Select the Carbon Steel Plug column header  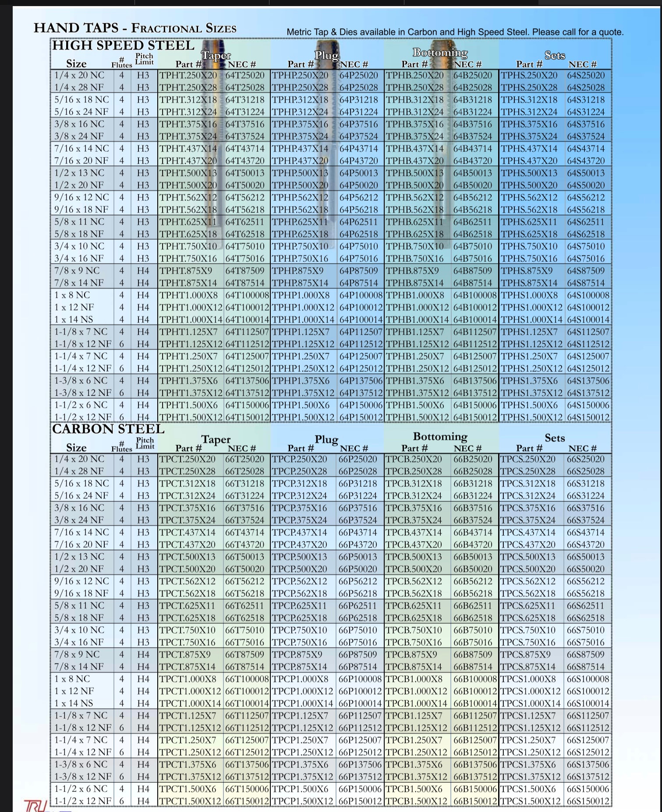point(326,439)
